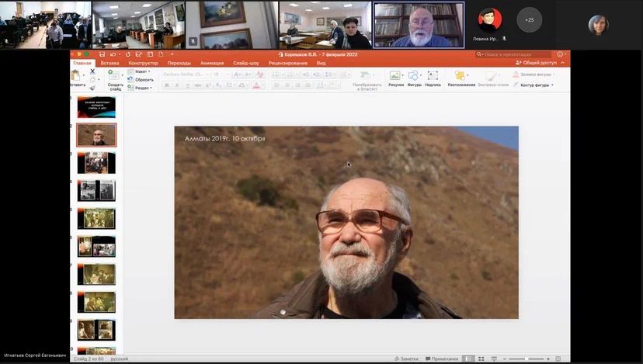Open the Вставка ribbon tab

(109, 63)
